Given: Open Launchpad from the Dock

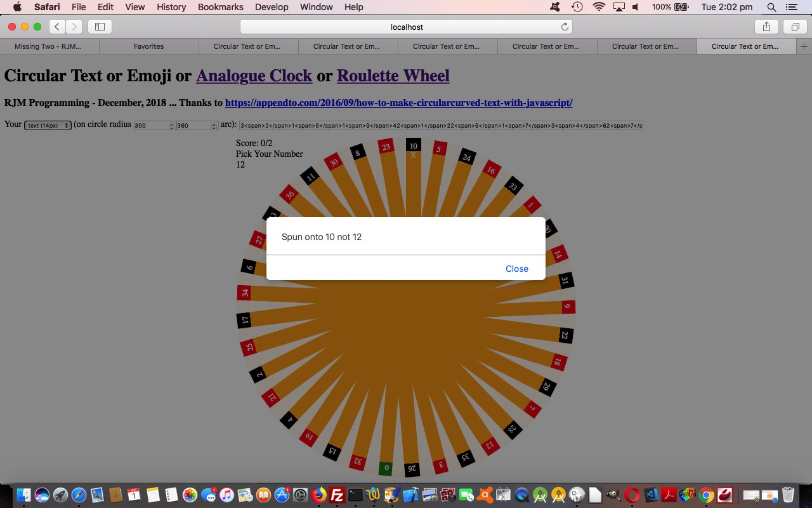Looking at the screenshot, I should [x=61, y=495].
